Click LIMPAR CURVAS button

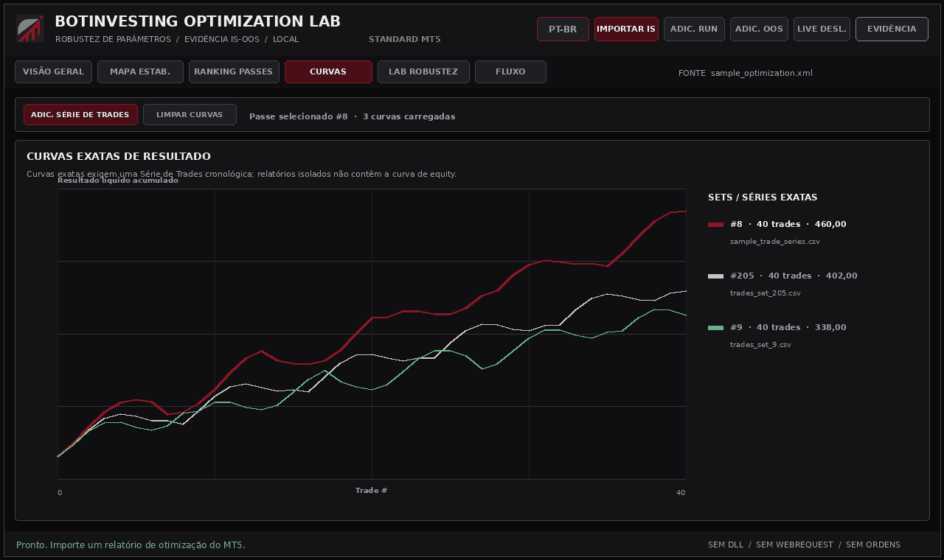190,115
